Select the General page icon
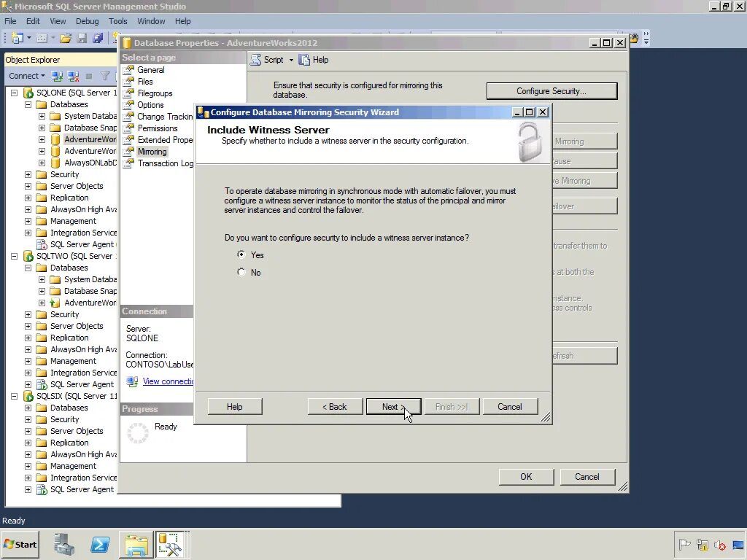This screenshot has width=747, height=560. tap(128, 70)
